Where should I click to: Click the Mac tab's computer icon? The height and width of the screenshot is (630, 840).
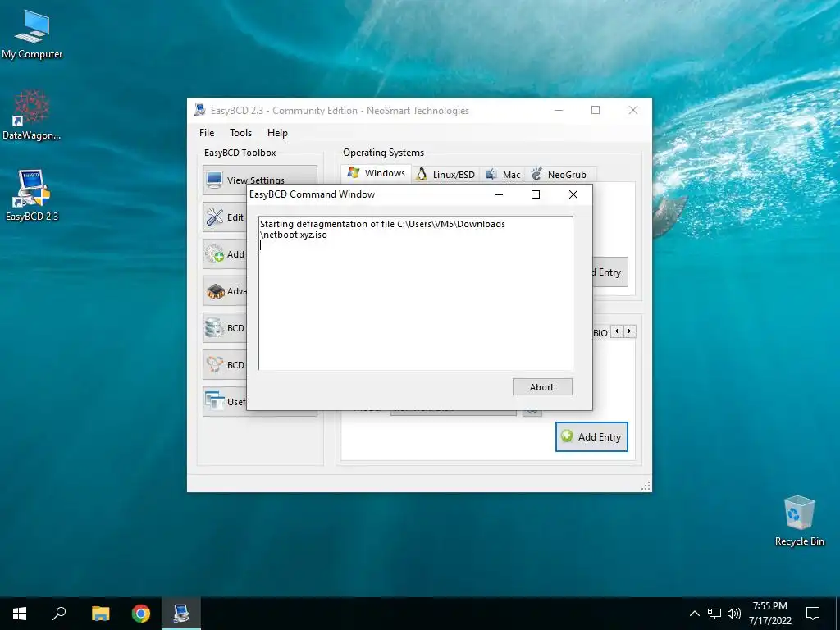(491, 174)
